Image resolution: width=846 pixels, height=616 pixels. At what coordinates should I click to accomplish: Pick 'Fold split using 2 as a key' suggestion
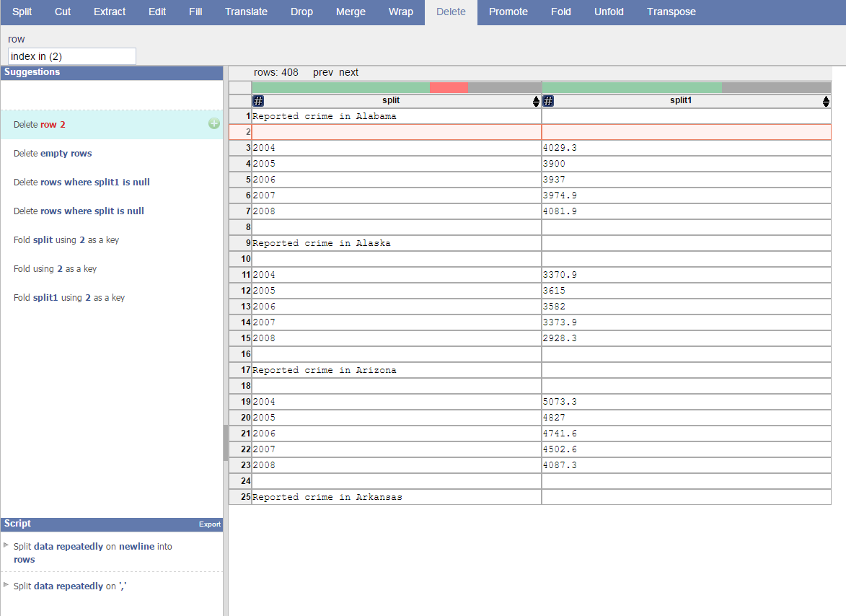(x=66, y=239)
